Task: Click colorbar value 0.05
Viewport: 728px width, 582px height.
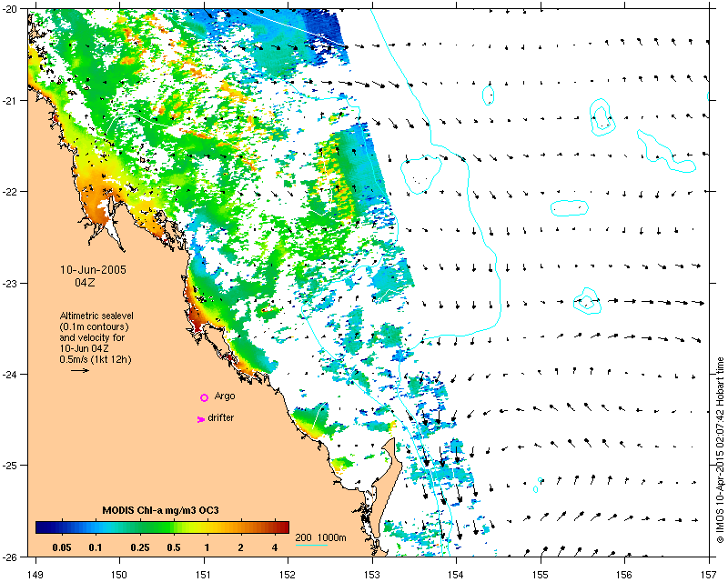Action: click(x=62, y=547)
